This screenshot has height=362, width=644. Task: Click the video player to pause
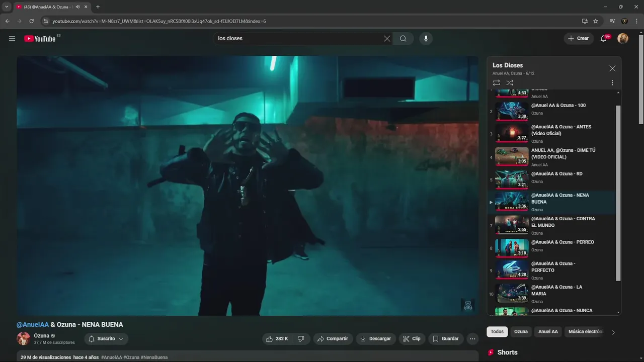pos(248,186)
